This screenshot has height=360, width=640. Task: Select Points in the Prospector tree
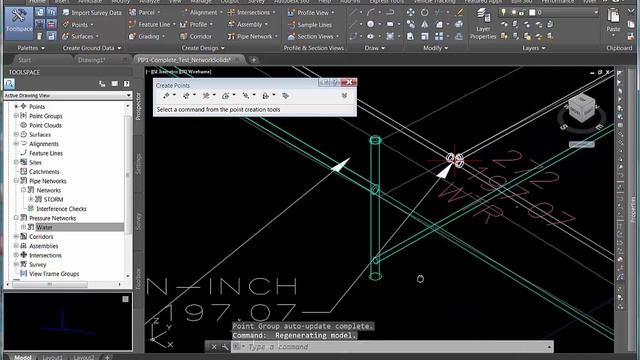(37, 107)
